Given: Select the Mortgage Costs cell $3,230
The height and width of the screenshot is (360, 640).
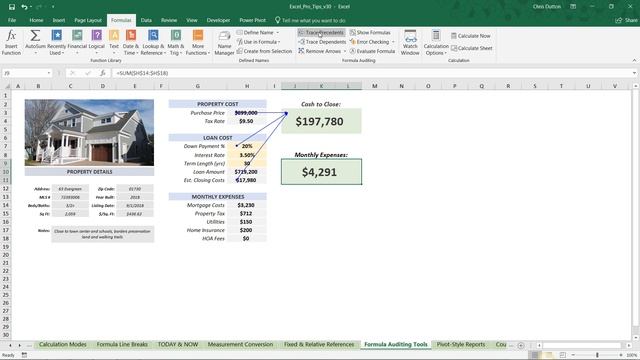Looking at the screenshot, I should pos(247,205).
